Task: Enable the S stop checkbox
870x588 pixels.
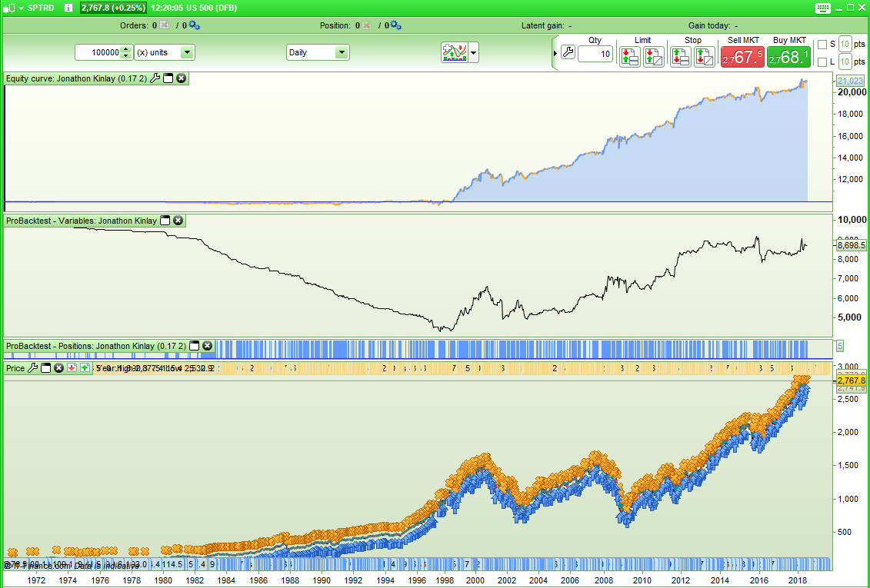Action: [x=822, y=45]
